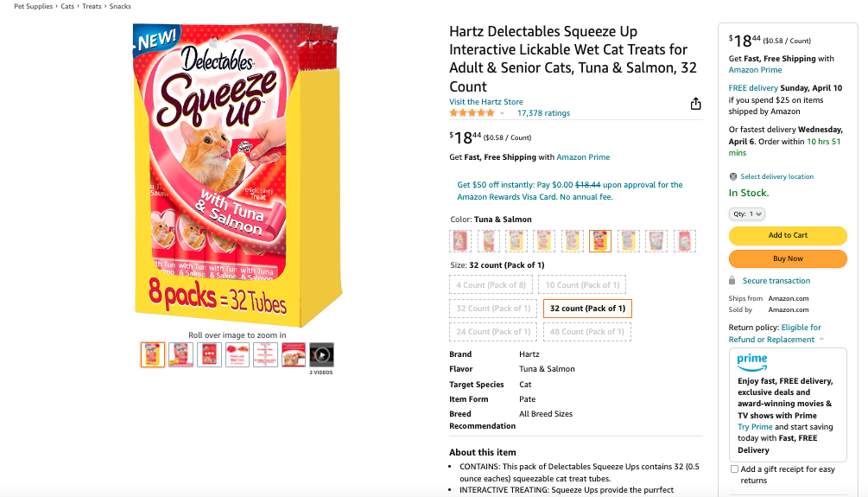Open the Treats breadcrumb category

point(92,6)
